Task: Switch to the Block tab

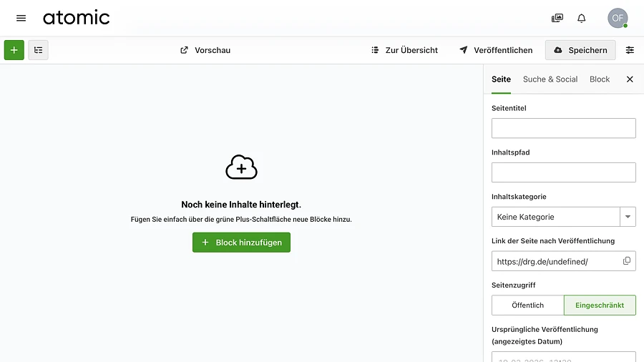Action: (x=600, y=79)
